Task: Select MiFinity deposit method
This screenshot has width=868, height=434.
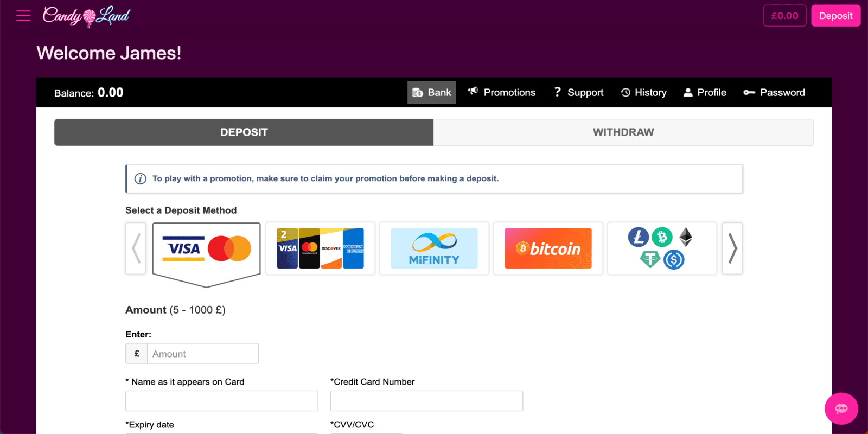Action: [434, 248]
